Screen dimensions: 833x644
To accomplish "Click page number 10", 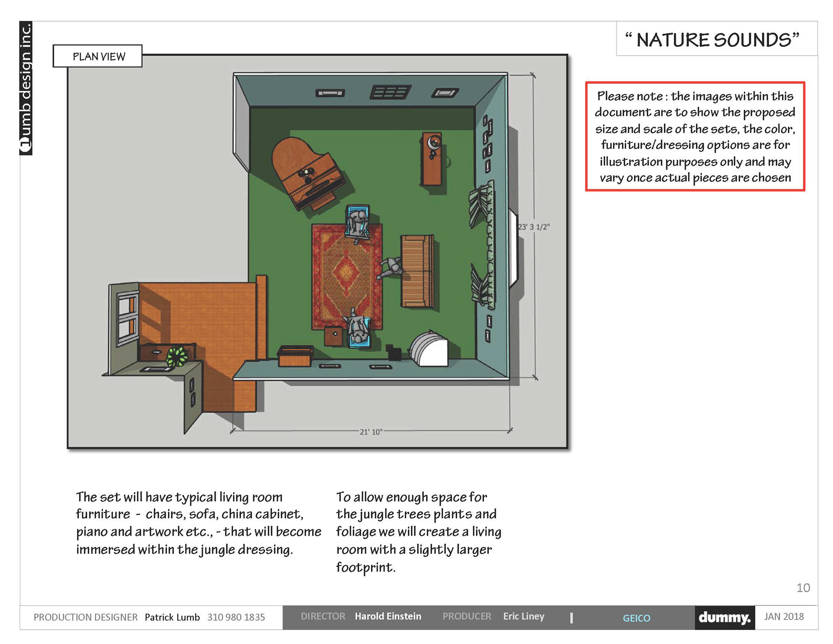I will tap(803, 588).
